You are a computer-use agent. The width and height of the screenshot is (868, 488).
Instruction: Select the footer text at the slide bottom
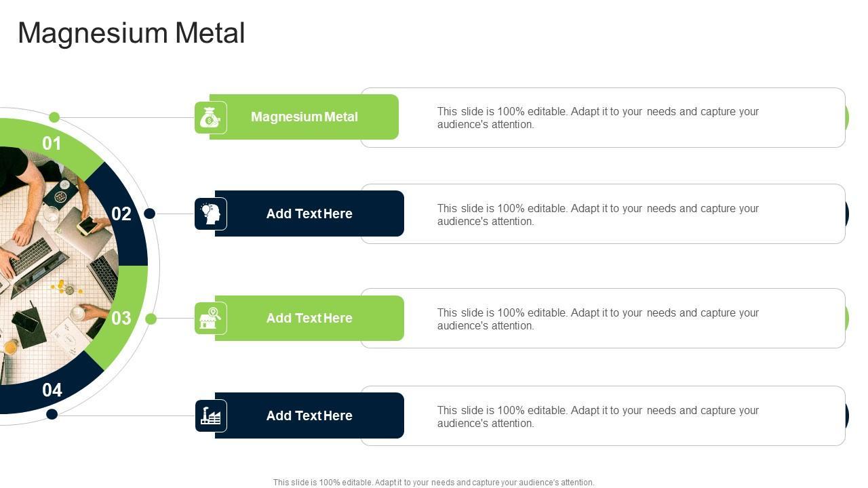click(x=433, y=483)
